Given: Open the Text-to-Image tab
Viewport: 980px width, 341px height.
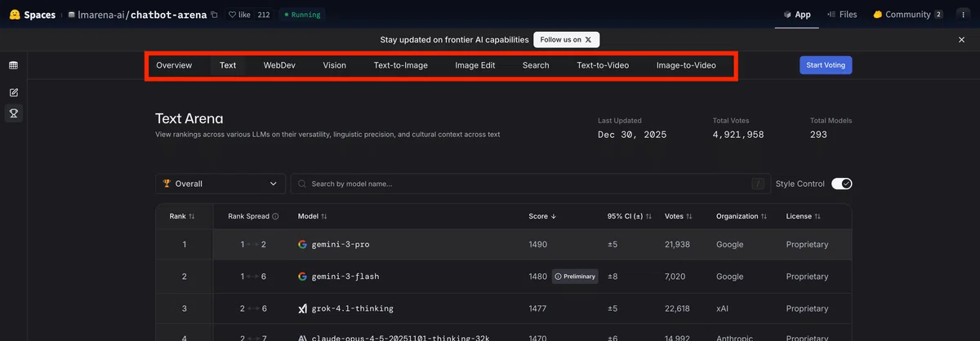Looking at the screenshot, I should 401,65.
